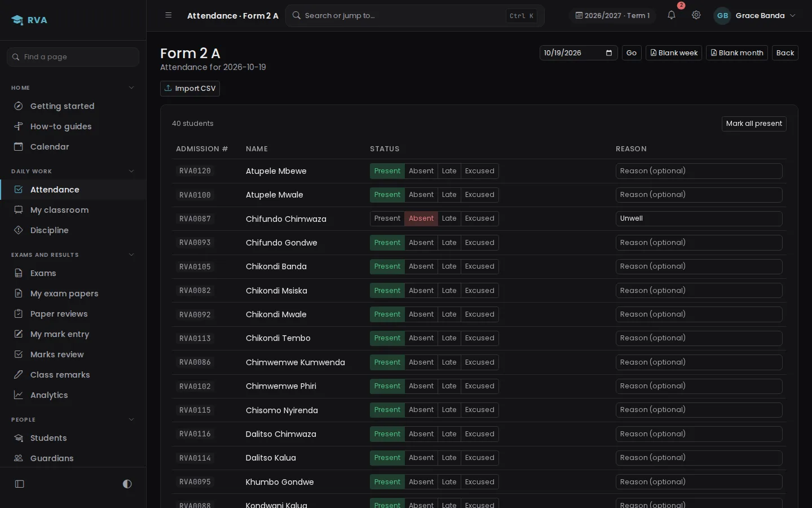Open Grace Banda account dropdown
The height and width of the screenshot is (508, 812).
(x=756, y=16)
